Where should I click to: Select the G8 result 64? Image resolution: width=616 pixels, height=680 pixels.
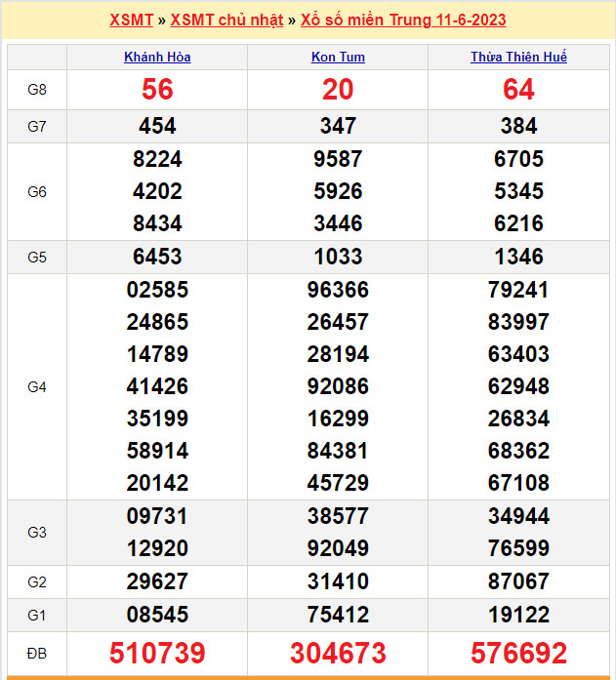coord(518,90)
